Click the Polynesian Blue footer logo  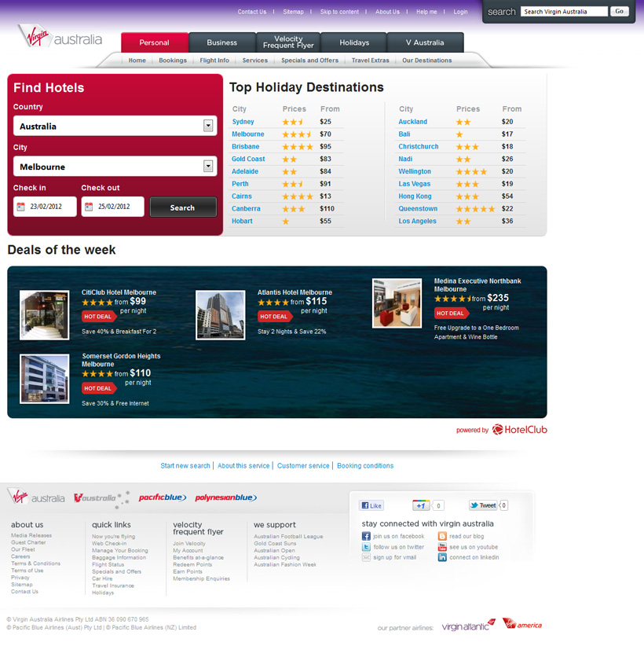[225, 497]
